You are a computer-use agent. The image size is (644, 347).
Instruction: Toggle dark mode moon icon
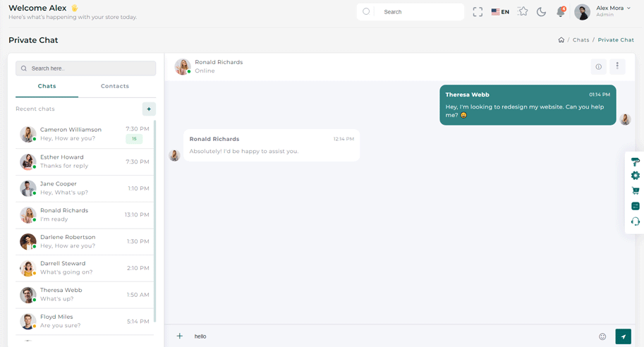point(542,12)
